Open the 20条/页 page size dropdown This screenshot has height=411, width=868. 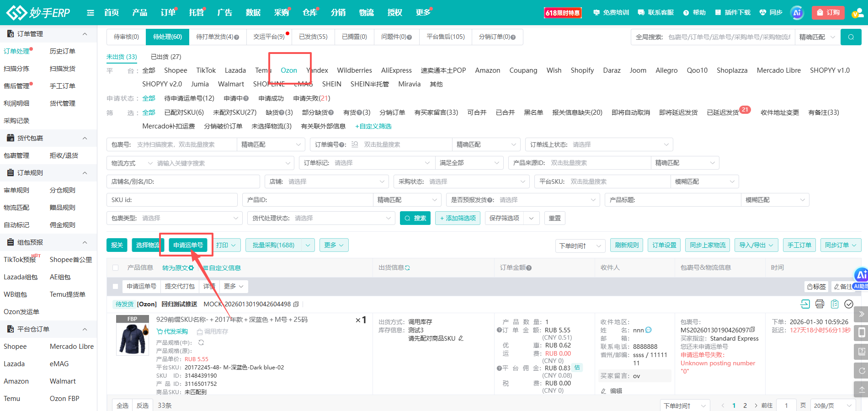click(833, 406)
